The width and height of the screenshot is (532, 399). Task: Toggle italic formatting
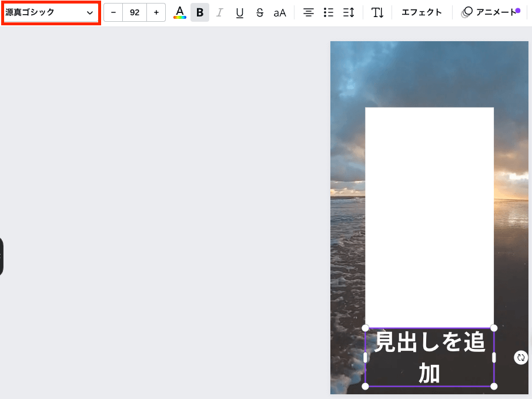[x=220, y=12]
